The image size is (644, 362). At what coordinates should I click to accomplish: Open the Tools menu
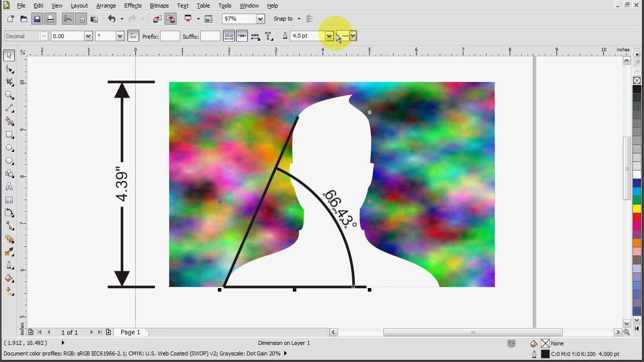point(225,6)
